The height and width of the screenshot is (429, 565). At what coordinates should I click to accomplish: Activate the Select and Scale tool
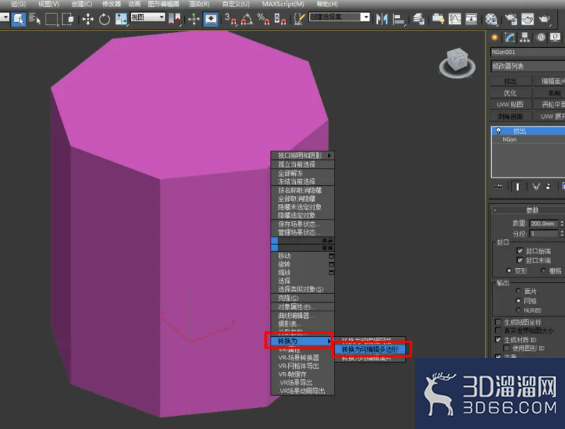pos(121,19)
